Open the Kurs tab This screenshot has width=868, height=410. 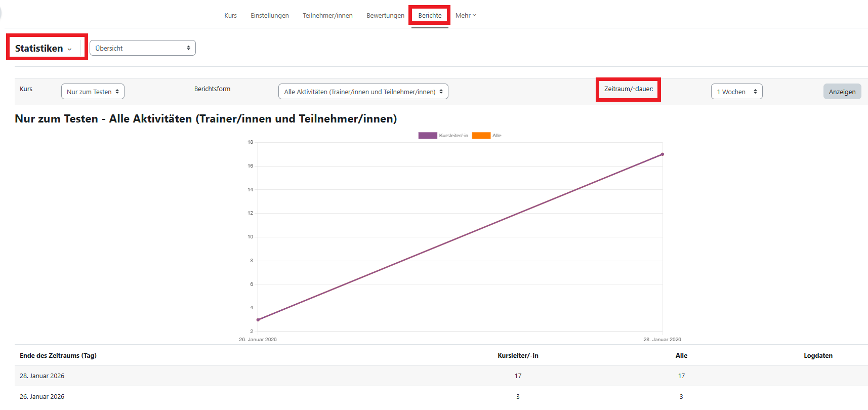(x=230, y=16)
